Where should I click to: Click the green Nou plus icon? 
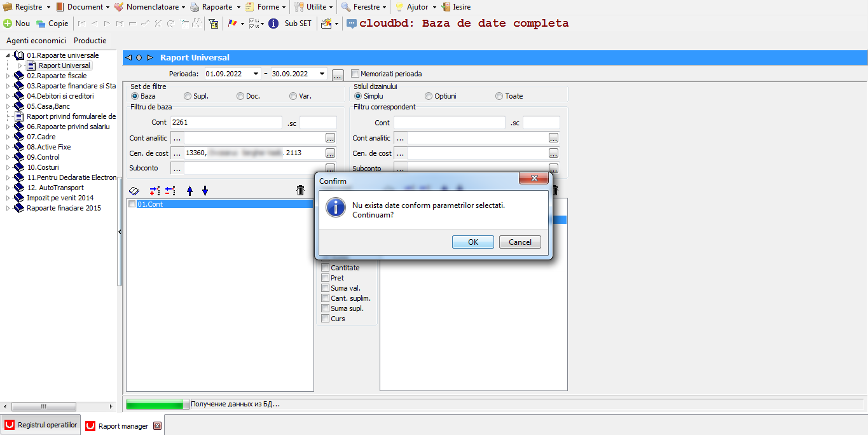[x=8, y=24]
